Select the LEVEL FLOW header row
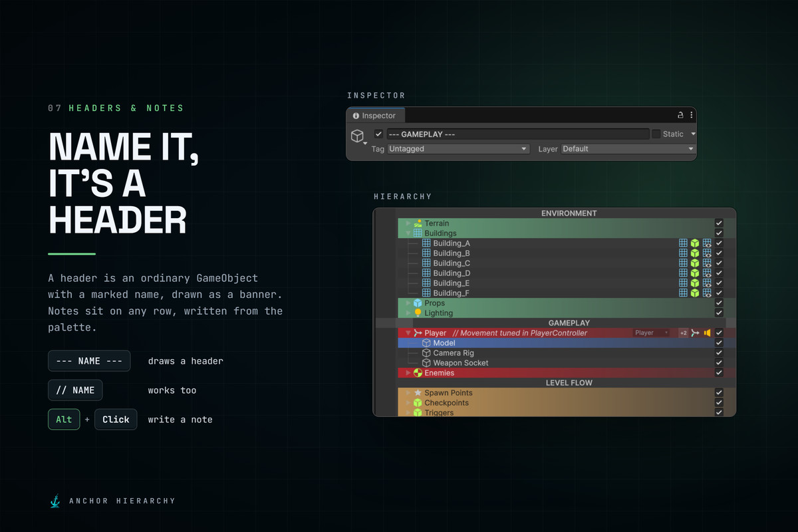The height and width of the screenshot is (532, 798). click(x=569, y=383)
